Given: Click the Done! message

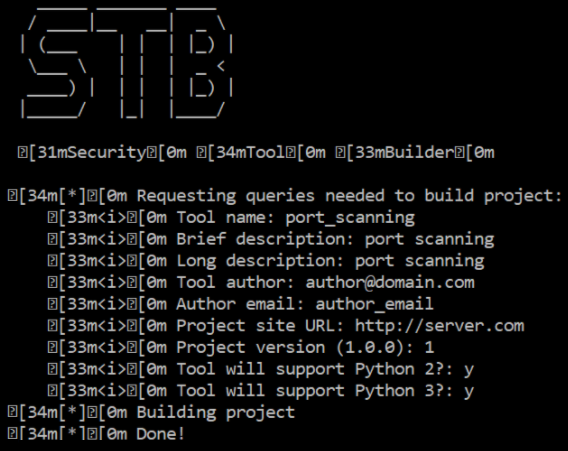Looking at the screenshot, I should point(160,434).
